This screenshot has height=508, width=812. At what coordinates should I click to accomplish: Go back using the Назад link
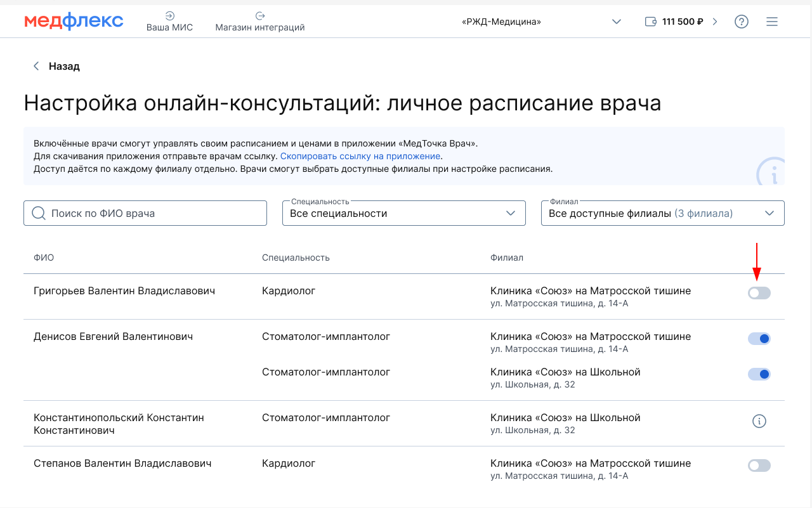(x=64, y=66)
